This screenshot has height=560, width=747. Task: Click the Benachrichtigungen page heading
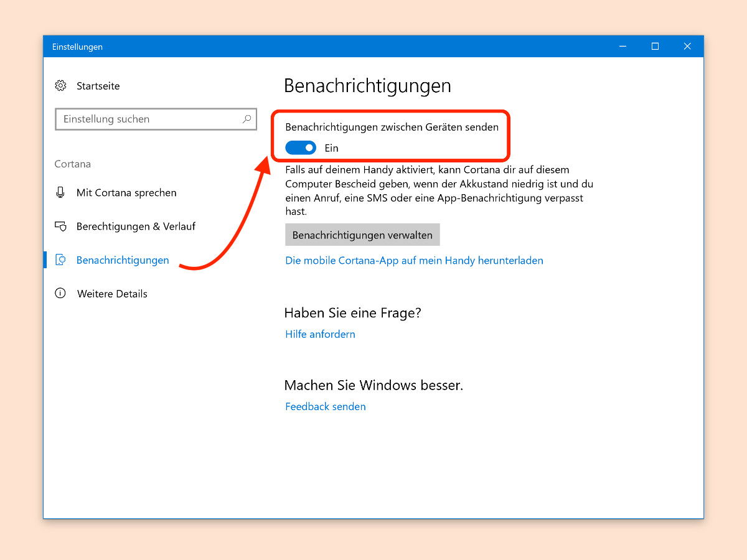(367, 86)
